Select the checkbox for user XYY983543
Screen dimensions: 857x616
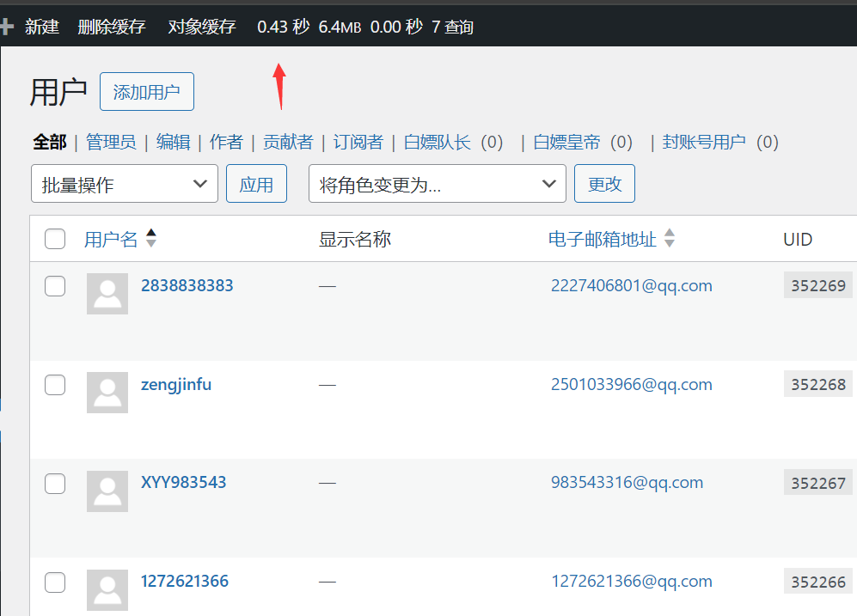tap(55, 485)
